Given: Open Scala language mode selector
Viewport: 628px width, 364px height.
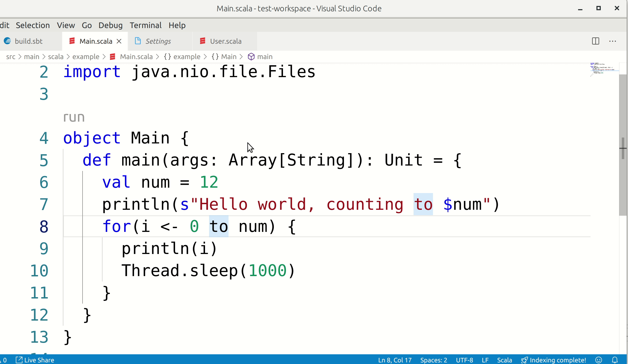Looking at the screenshot, I should (504, 360).
